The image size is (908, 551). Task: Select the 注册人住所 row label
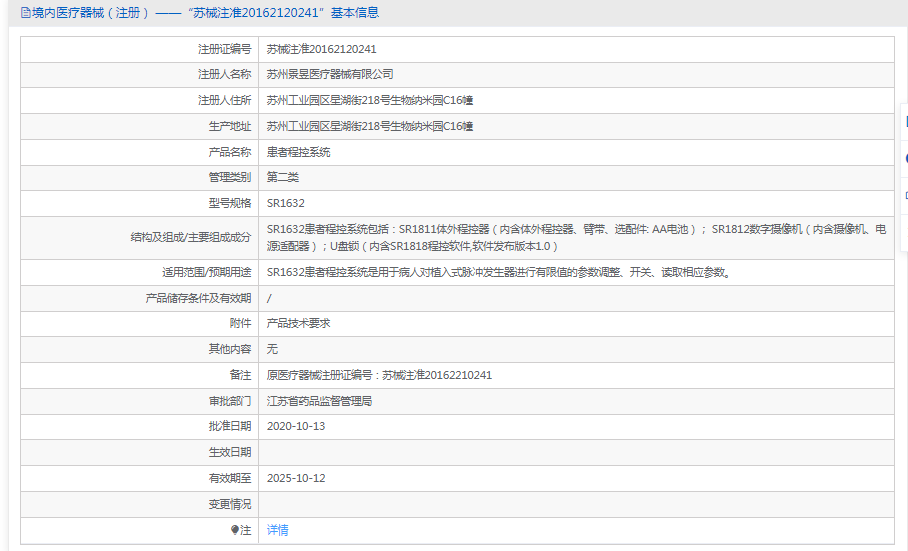pos(225,100)
